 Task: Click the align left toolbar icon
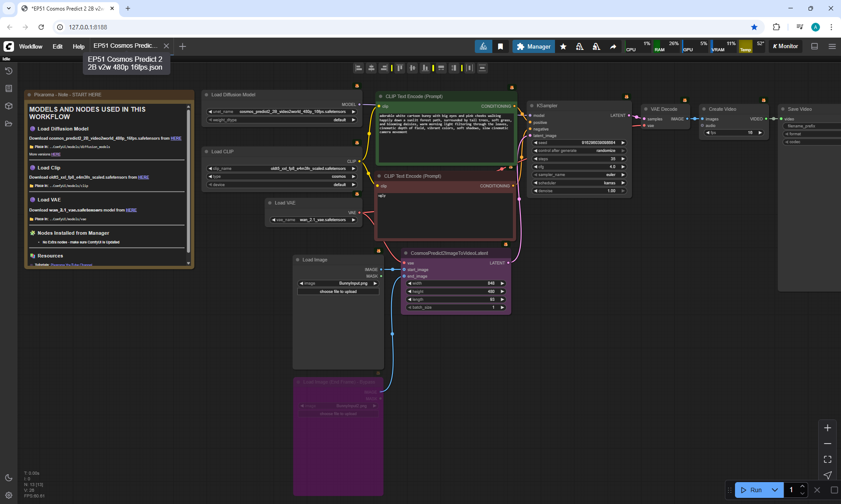click(359, 68)
